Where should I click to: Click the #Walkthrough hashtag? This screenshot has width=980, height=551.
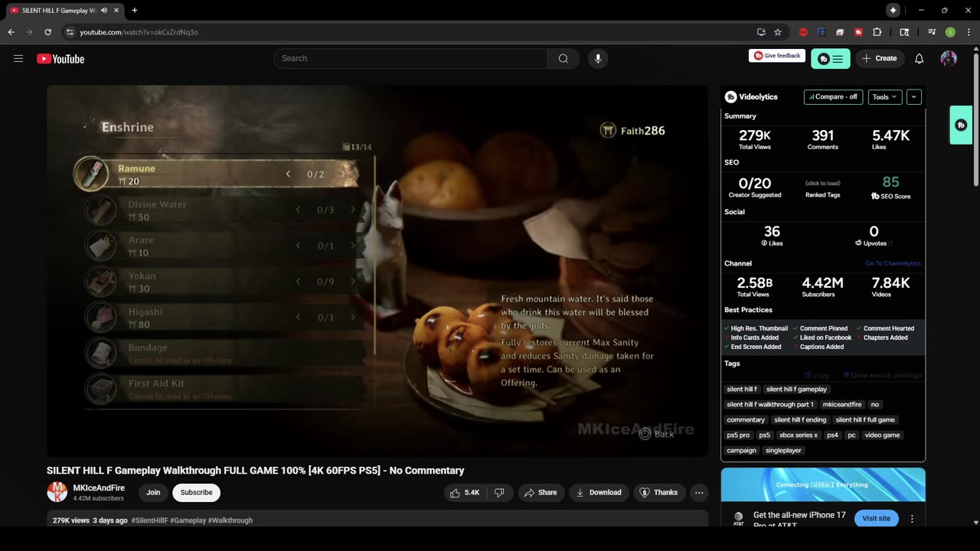tap(230, 520)
